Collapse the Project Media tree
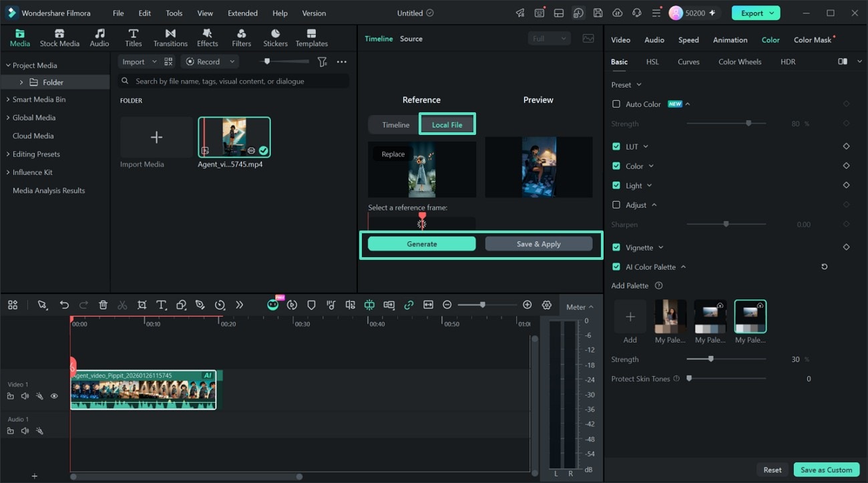The width and height of the screenshot is (868, 483). pyautogui.click(x=9, y=65)
